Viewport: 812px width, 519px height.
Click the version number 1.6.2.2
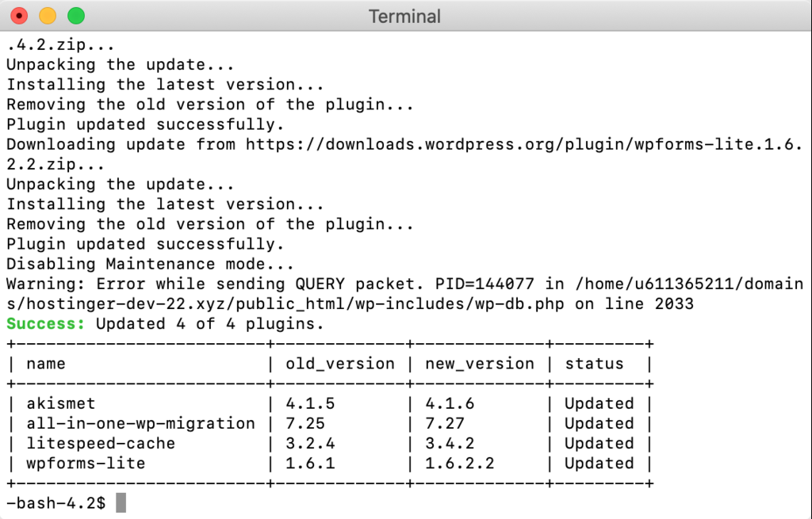click(458, 463)
